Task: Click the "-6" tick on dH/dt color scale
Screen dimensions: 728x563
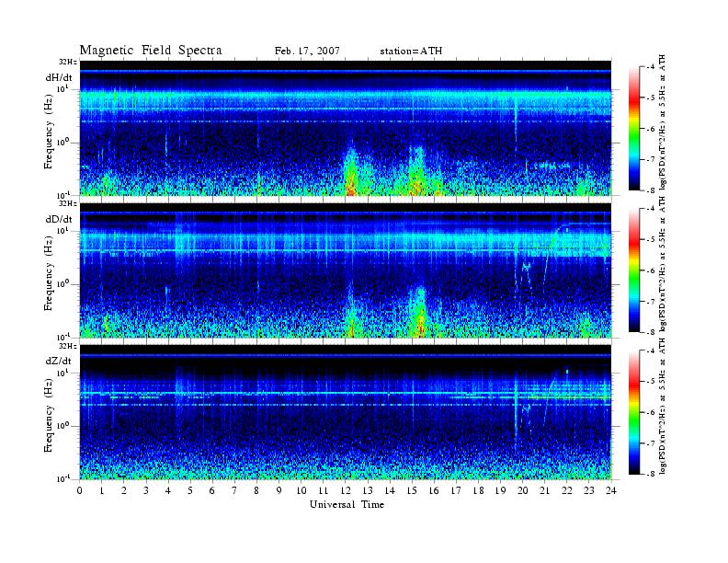Action: tap(651, 129)
